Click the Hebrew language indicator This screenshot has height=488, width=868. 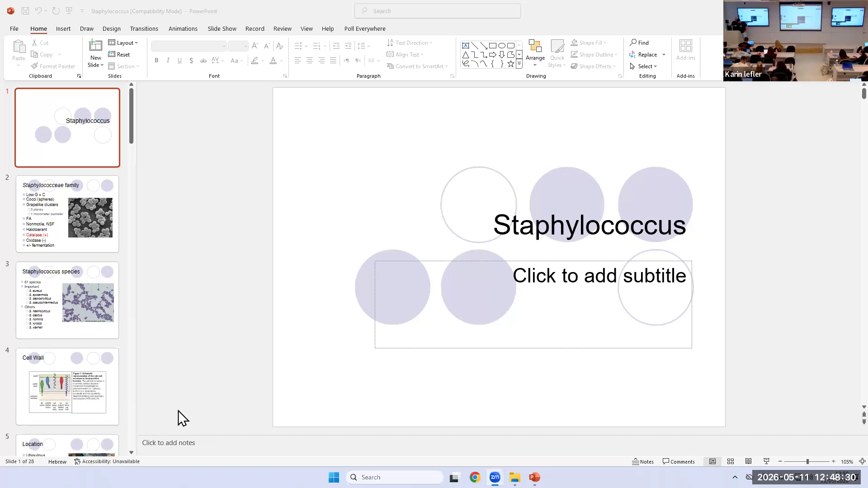click(57, 461)
